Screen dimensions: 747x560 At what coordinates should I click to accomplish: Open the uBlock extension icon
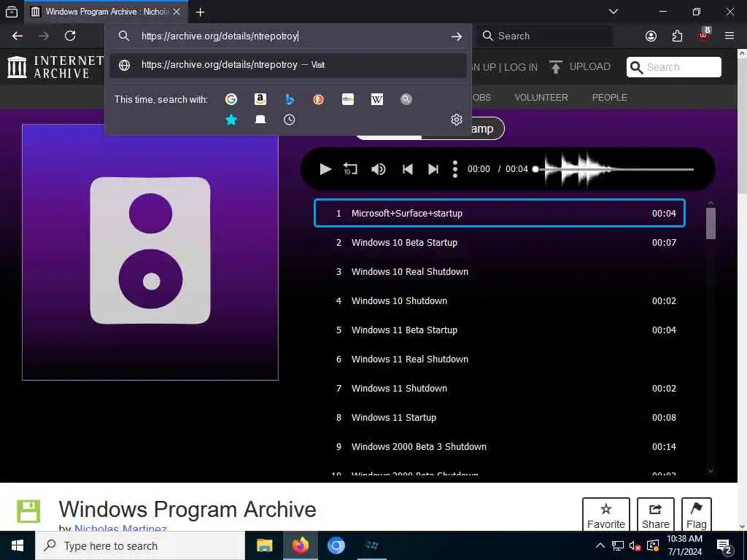tap(704, 36)
